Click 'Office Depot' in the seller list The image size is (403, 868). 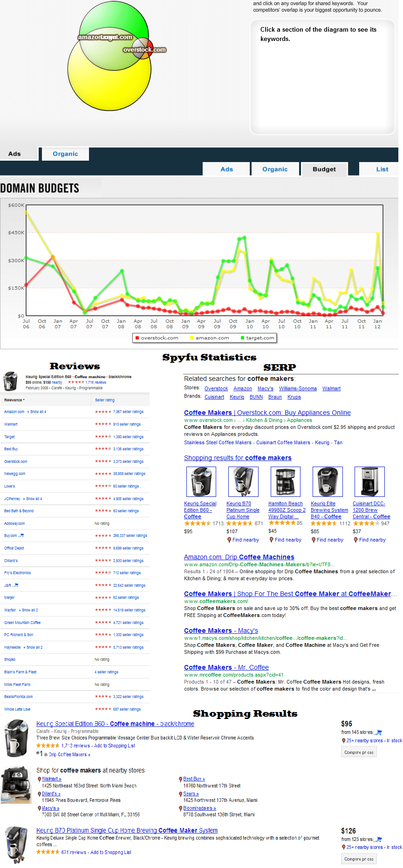[x=14, y=548]
